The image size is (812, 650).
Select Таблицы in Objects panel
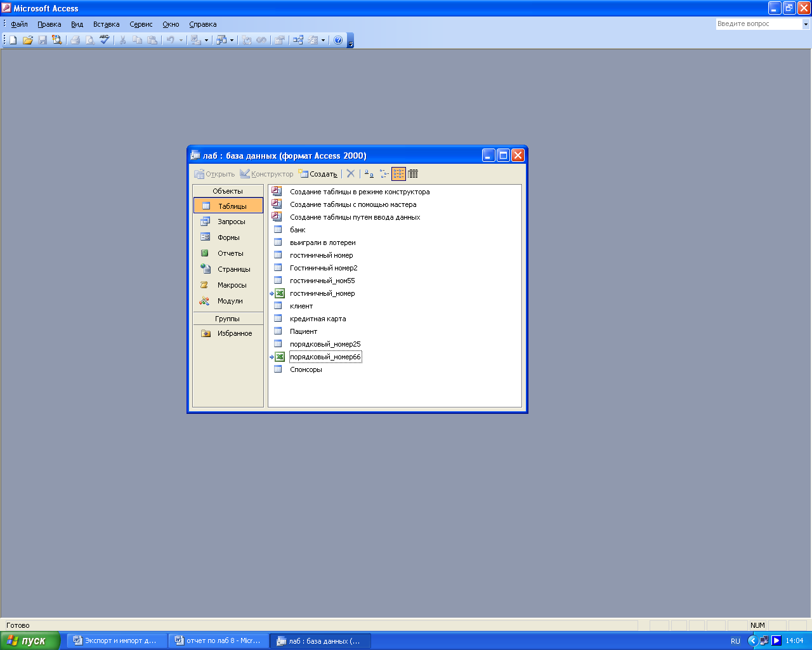(228, 206)
